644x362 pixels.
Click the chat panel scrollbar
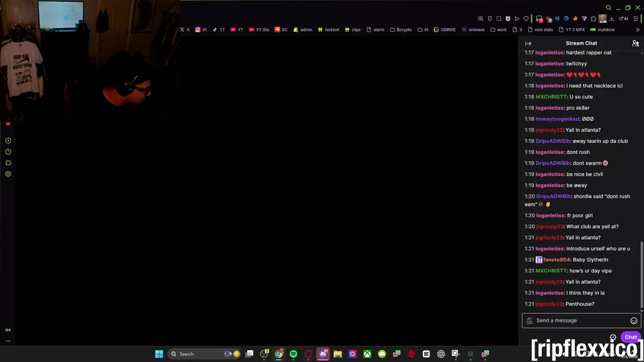pyautogui.click(x=641, y=274)
